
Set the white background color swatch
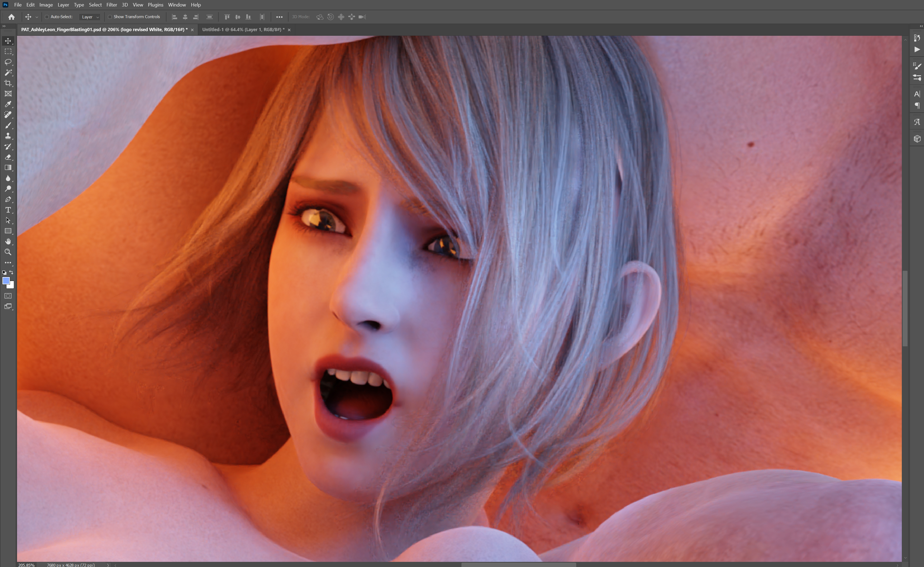[11, 286]
